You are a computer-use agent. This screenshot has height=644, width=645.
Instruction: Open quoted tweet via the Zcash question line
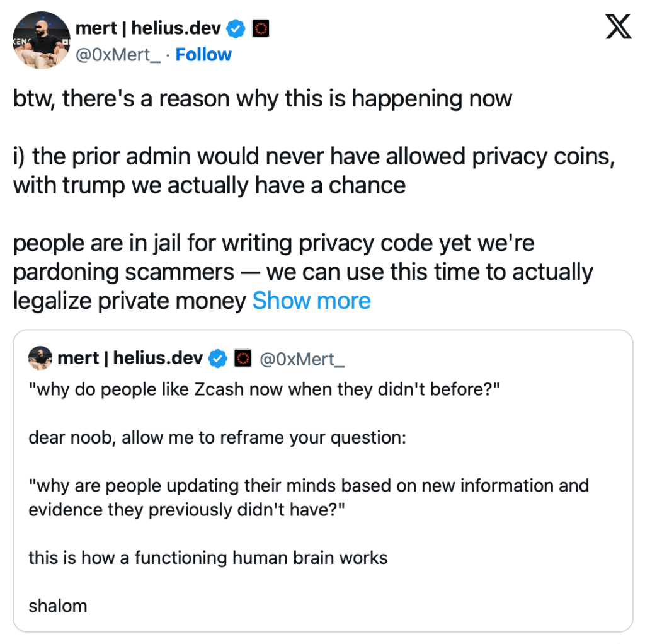264,389
